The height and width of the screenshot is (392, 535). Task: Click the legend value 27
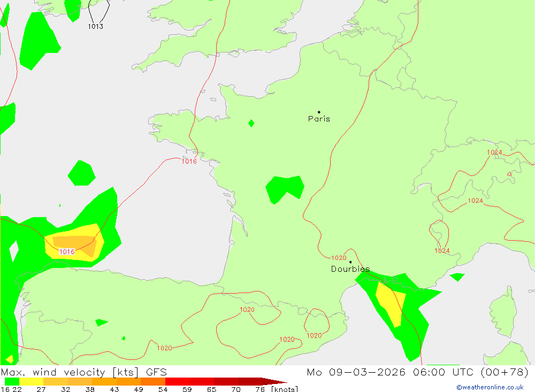tap(41, 389)
